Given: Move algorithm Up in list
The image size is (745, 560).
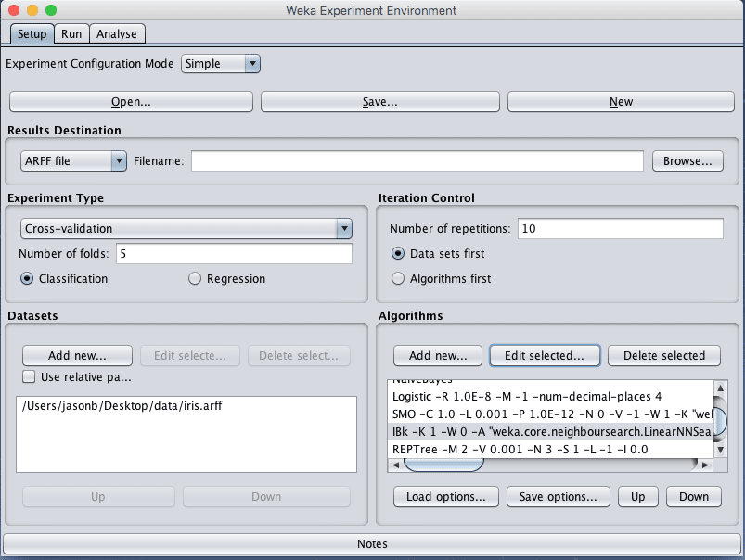Looking at the screenshot, I should click(638, 497).
